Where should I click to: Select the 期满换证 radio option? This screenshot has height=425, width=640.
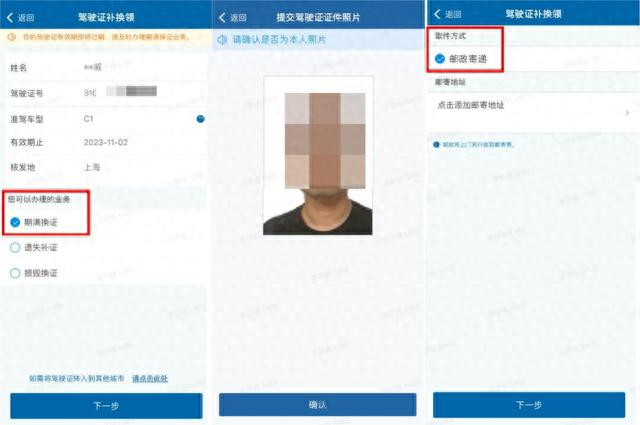pyautogui.click(x=15, y=222)
